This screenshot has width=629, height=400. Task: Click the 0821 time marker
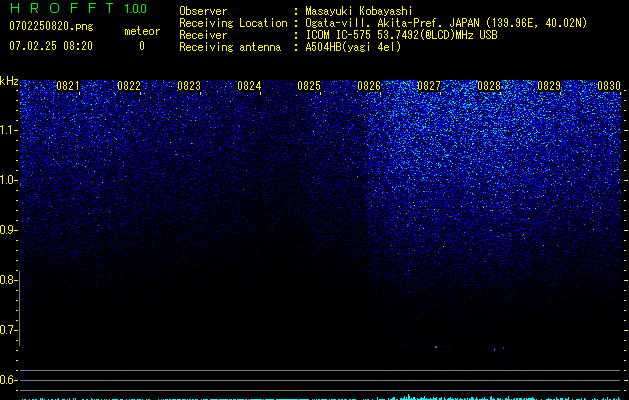coord(68,86)
